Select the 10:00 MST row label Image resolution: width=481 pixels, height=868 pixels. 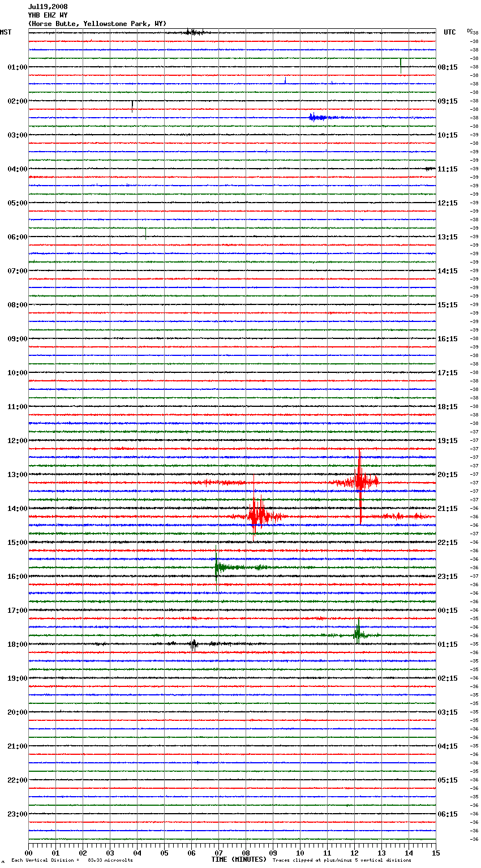pyautogui.click(x=18, y=373)
